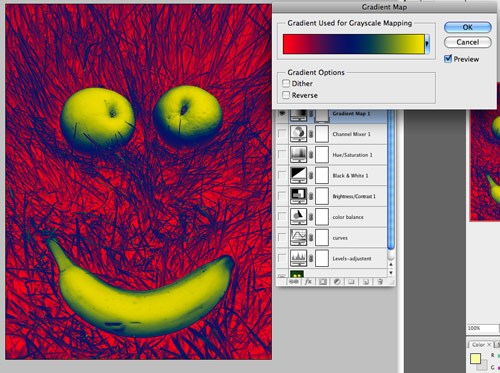Click the color balance layer mask

pyautogui.click(x=322, y=217)
